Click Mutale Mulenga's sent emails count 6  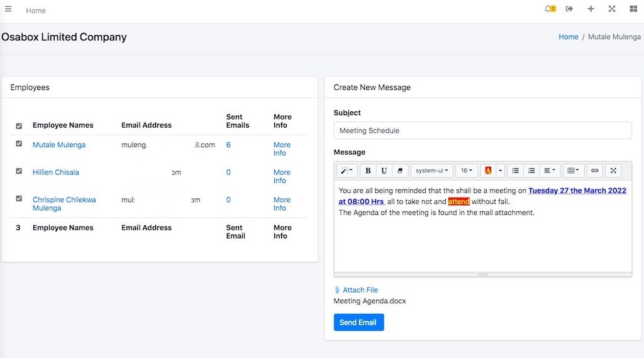(x=228, y=145)
